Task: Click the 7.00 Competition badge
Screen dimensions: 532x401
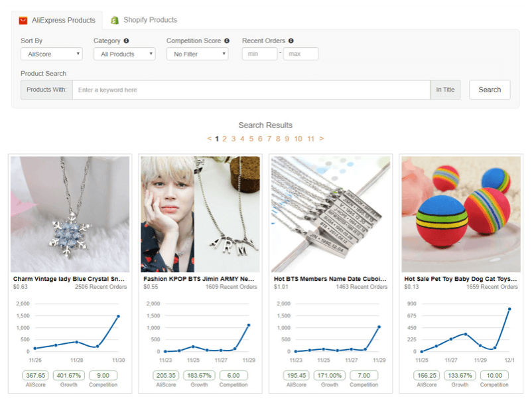Action: click(x=364, y=376)
